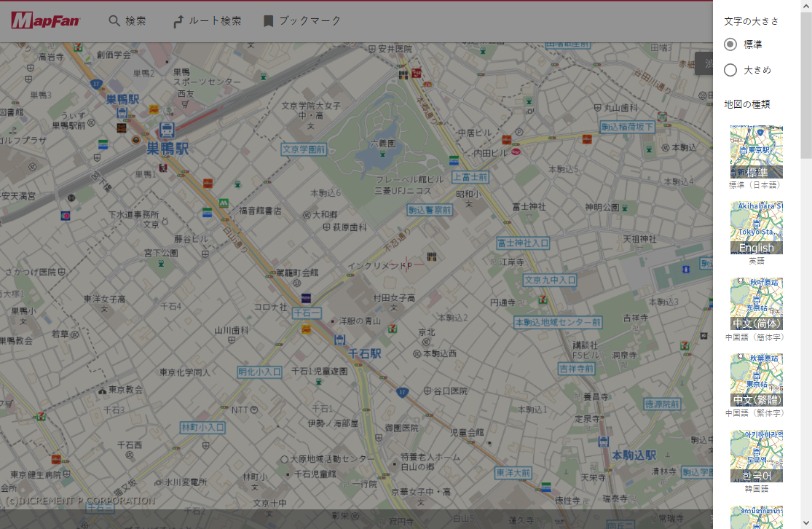Click the 本駒込地域センター前 intersection sign
The height and width of the screenshot is (529, 812).
(x=558, y=322)
